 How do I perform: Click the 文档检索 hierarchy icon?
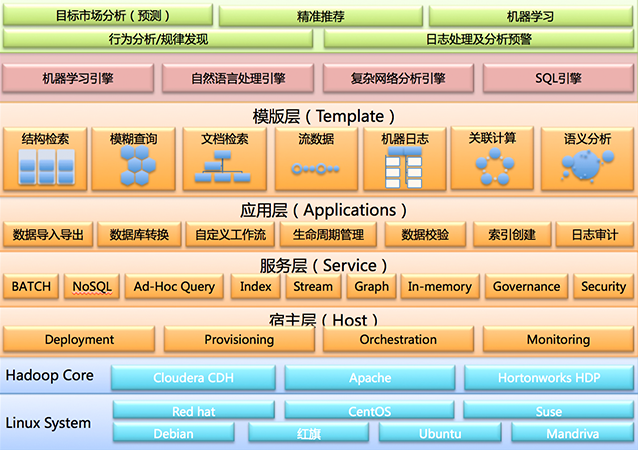(224, 170)
